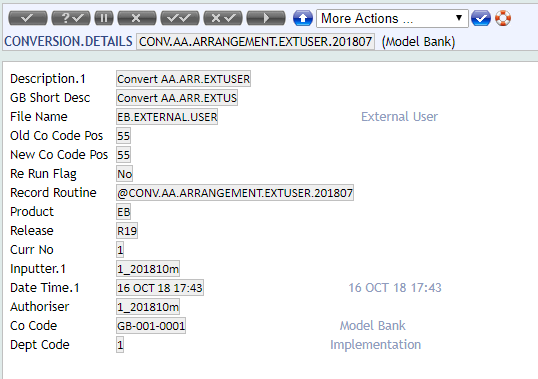This screenshot has height=379, width=538.
Task: Click the Description.1 field value
Action: coord(184,79)
